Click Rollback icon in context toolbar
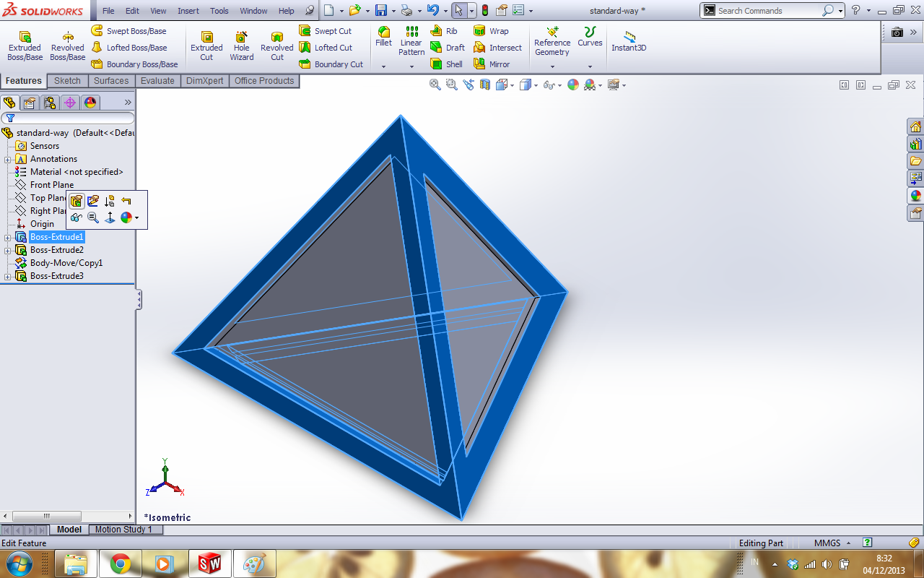The height and width of the screenshot is (578, 924). [126, 201]
